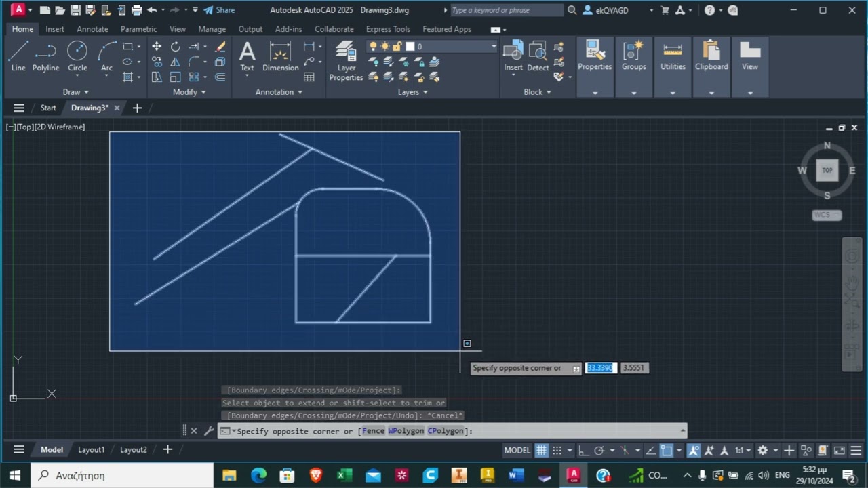Select the Offset tool
The height and width of the screenshot is (488, 868).
tap(220, 77)
